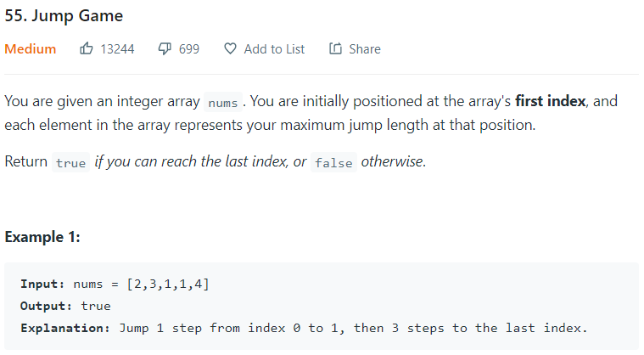
Task: Click the heart icon beside Add to List
Action: point(231,48)
